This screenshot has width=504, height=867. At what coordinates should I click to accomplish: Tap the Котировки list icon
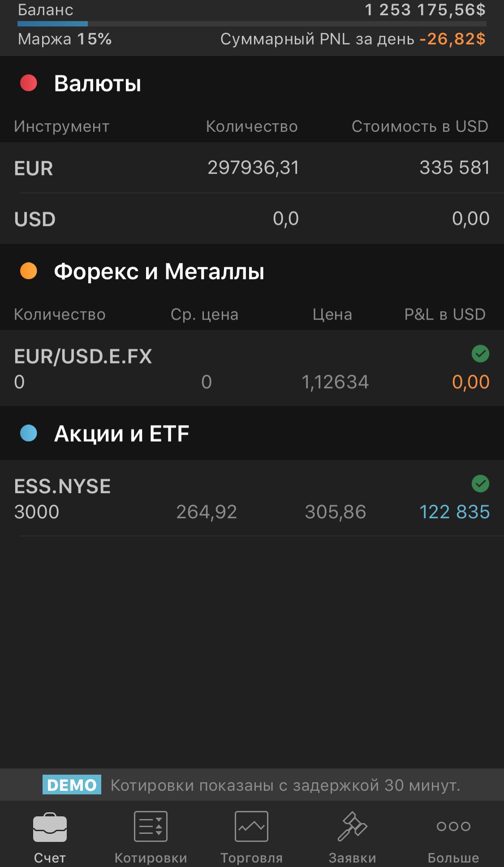(x=151, y=826)
